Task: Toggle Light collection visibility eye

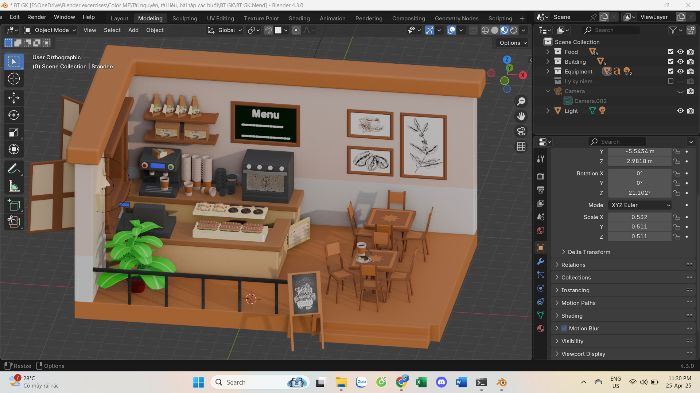Action: coord(680,111)
